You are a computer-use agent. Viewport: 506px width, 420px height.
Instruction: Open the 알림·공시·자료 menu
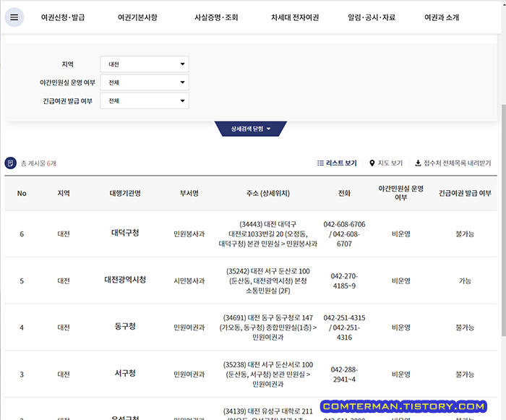click(372, 17)
